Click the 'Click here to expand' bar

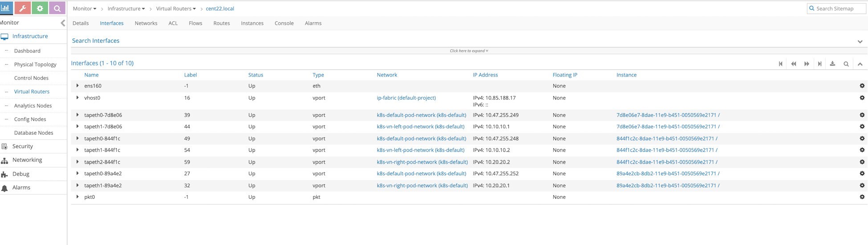pyautogui.click(x=469, y=51)
